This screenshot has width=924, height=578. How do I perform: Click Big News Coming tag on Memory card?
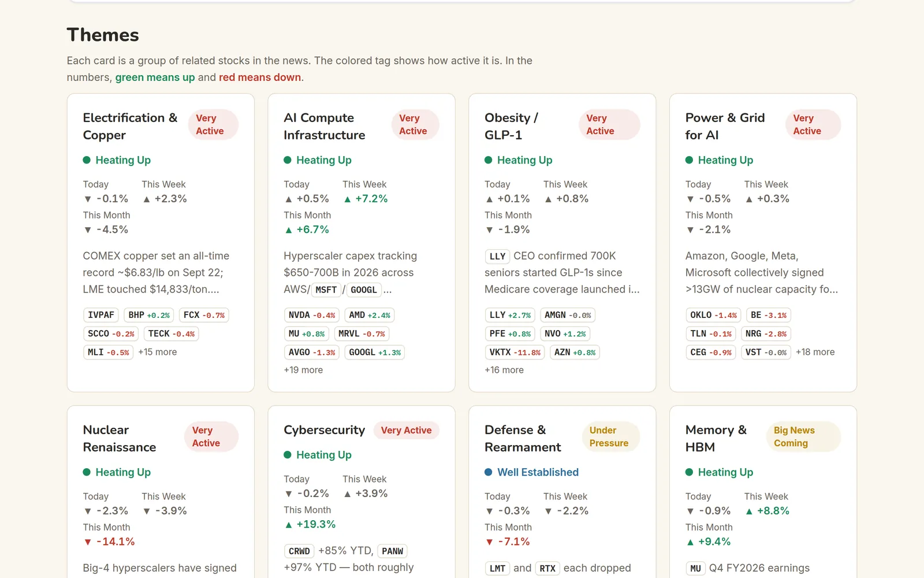[804, 437]
